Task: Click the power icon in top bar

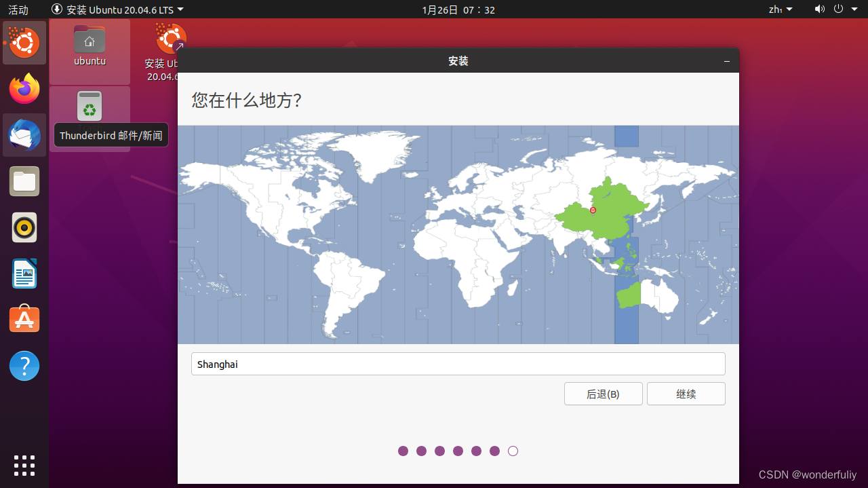Action: tap(838, 10)
